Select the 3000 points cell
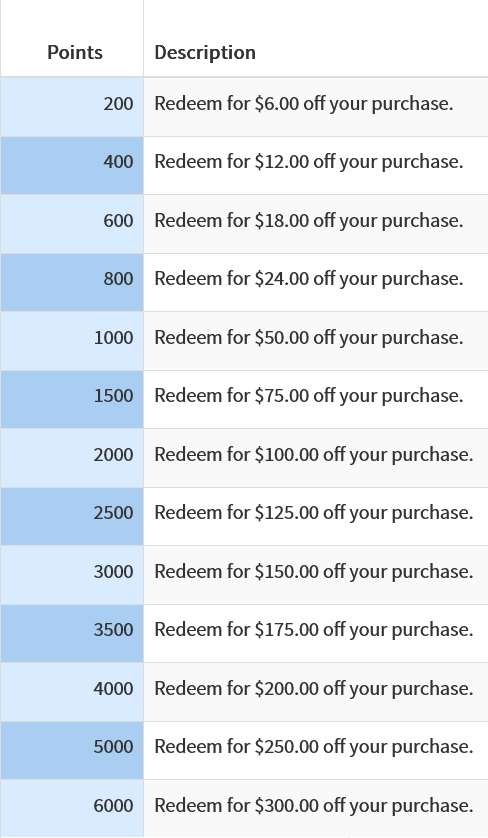The width and height of the screenshot is (488, 838). (72, 575)
